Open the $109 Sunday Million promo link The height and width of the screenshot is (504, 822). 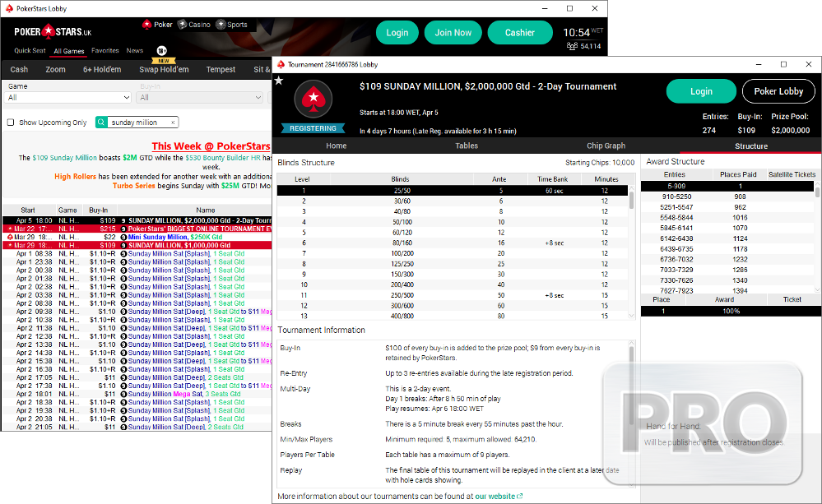coord(64,158)
